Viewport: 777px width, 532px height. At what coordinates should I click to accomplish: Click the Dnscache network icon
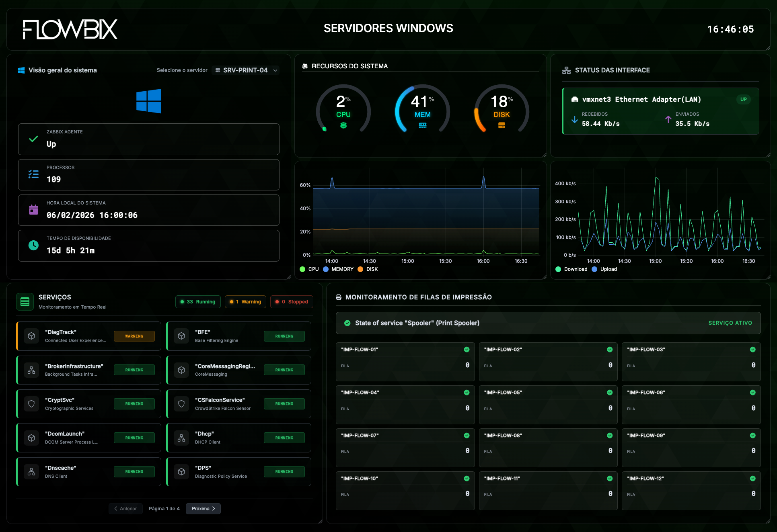(31, 472)
